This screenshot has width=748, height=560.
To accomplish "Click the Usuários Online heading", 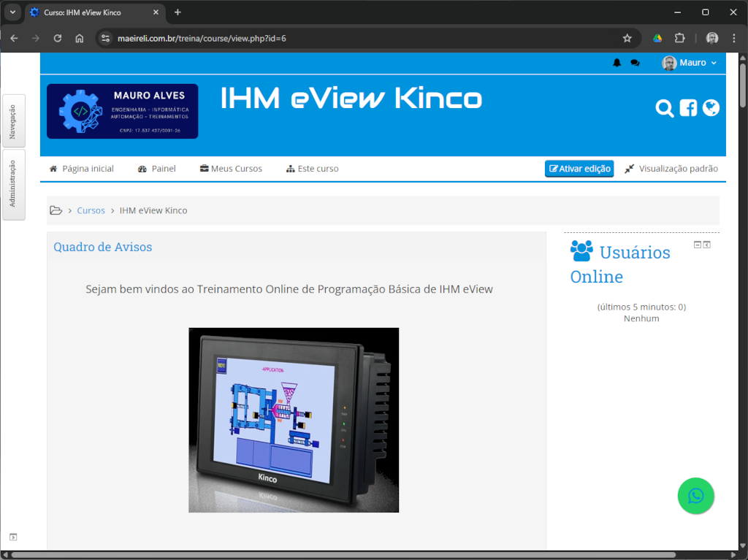I will 620,264.
